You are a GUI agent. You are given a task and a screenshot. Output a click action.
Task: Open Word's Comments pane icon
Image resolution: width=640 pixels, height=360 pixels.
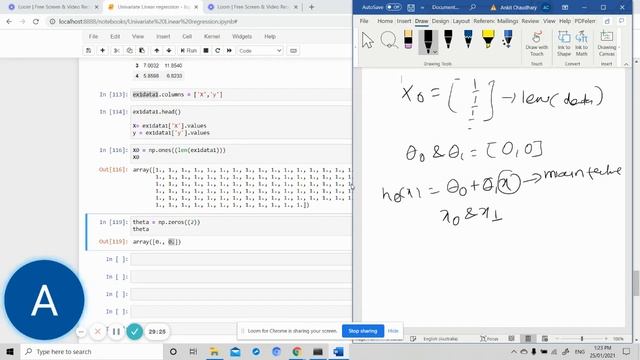point(621,21)
